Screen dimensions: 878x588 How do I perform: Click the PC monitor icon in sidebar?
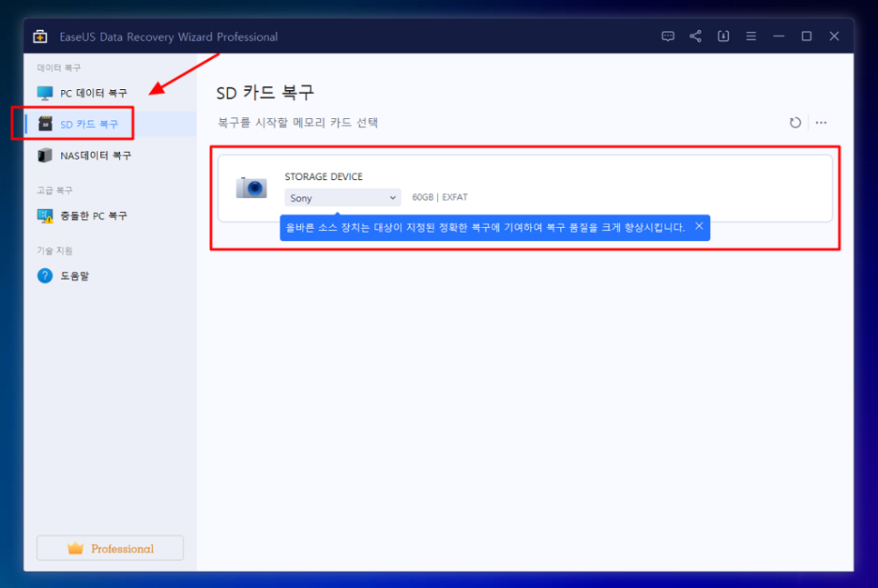(45, 93)
